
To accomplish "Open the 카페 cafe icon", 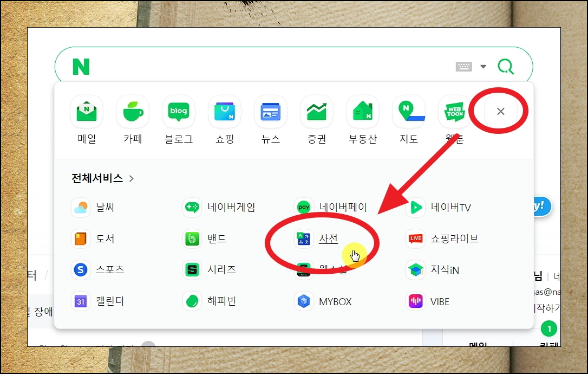I will pyautogui.click(x=133, y=112).
